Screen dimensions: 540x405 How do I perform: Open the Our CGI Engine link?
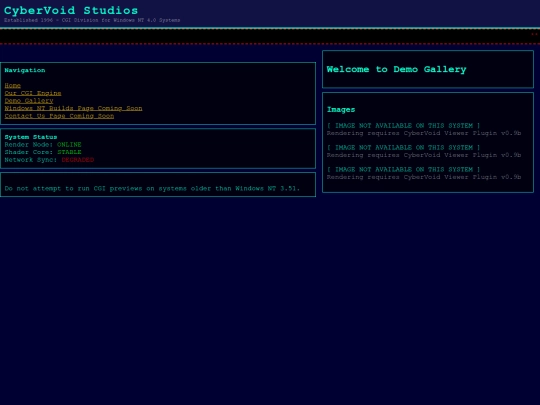click(x=33, y=93)
